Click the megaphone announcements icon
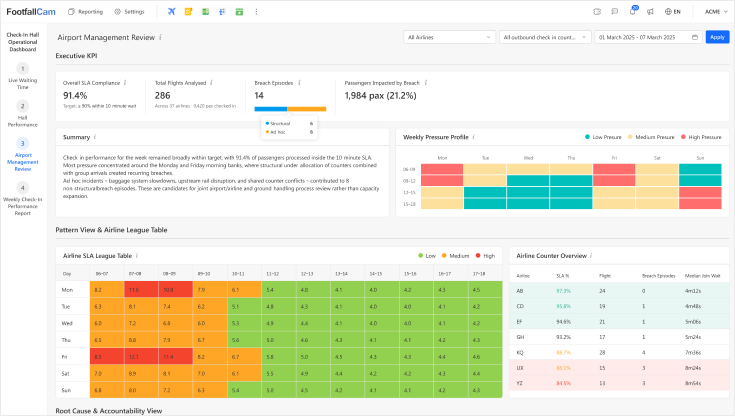The width and height of the screenshot is (735, 416). [x=651, y=11]
